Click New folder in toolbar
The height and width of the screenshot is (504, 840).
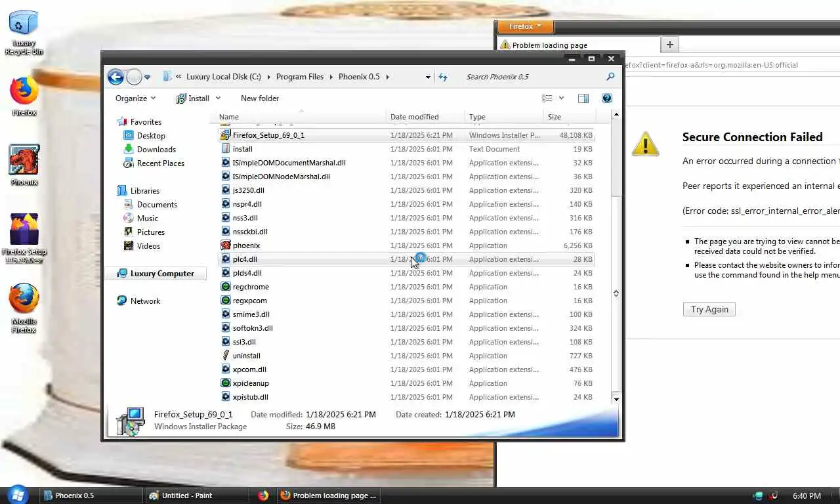click(260, 98)
